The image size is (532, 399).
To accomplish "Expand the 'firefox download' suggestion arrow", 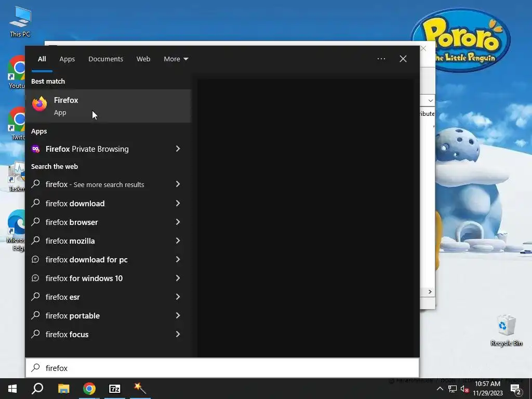I will click(178, 203).
